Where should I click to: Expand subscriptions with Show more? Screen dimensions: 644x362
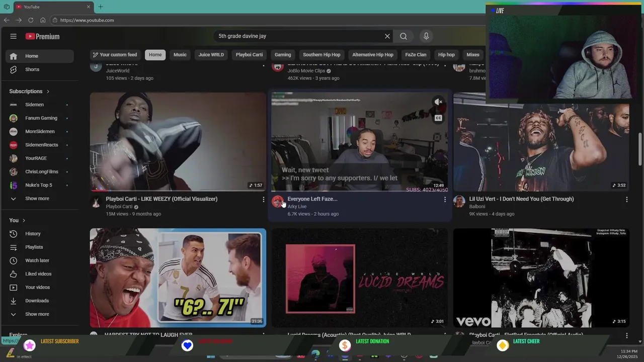click(40, 199)
